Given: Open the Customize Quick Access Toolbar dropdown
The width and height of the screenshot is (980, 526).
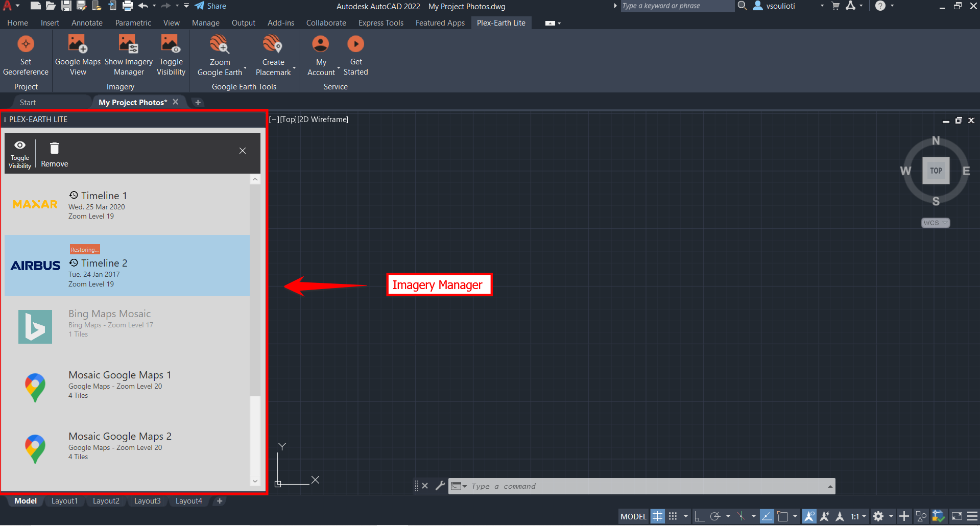Looking at the screenshot, I should tap(186, 6).
